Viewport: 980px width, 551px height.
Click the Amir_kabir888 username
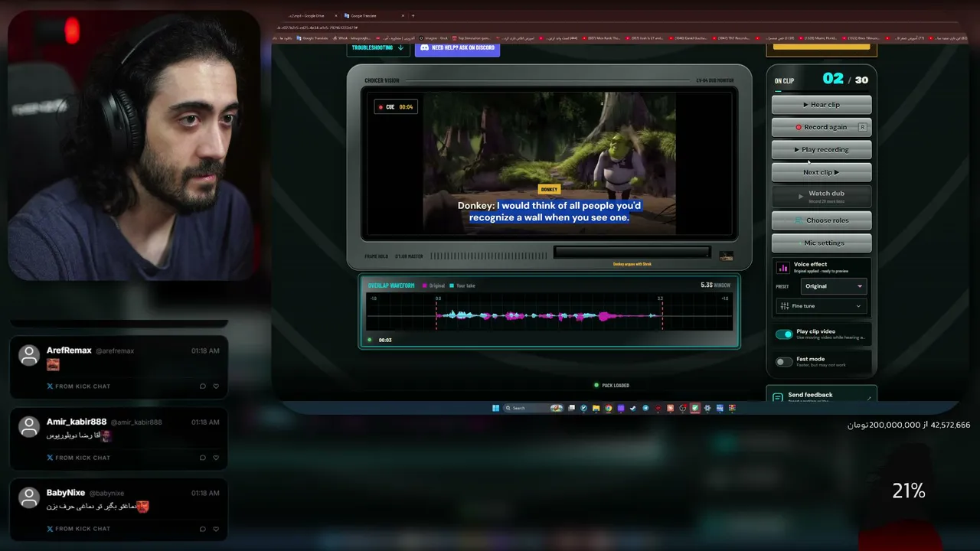pos(77,422)
